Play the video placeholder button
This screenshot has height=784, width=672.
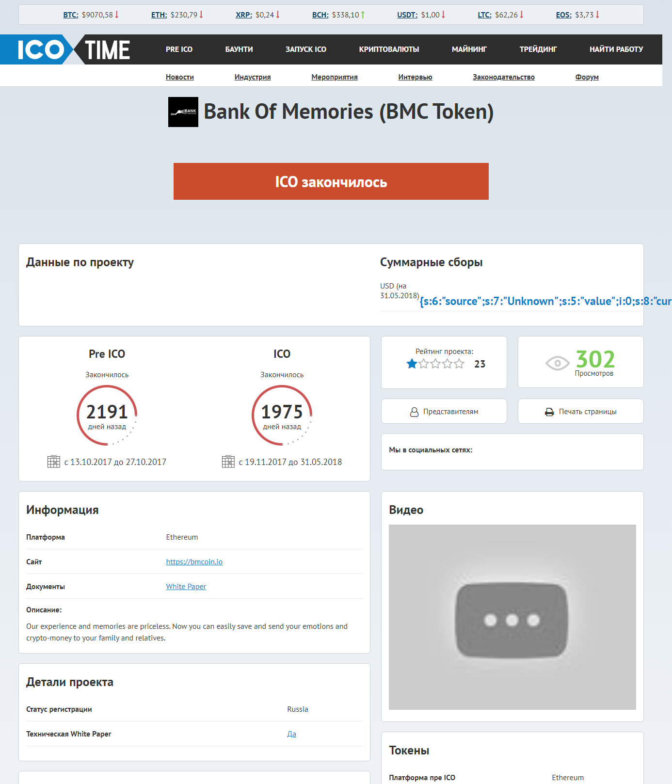pyautogui.click(x=512, y=620)
